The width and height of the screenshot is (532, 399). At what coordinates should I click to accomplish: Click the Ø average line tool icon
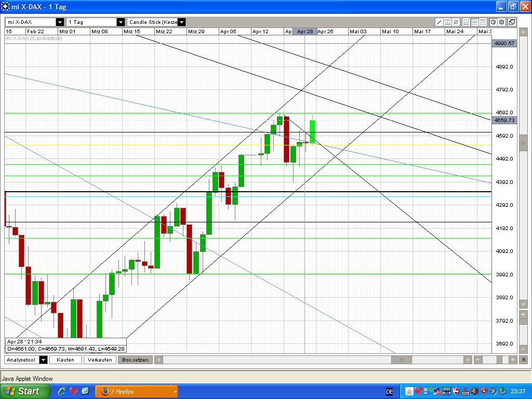(x=456, y=22)
